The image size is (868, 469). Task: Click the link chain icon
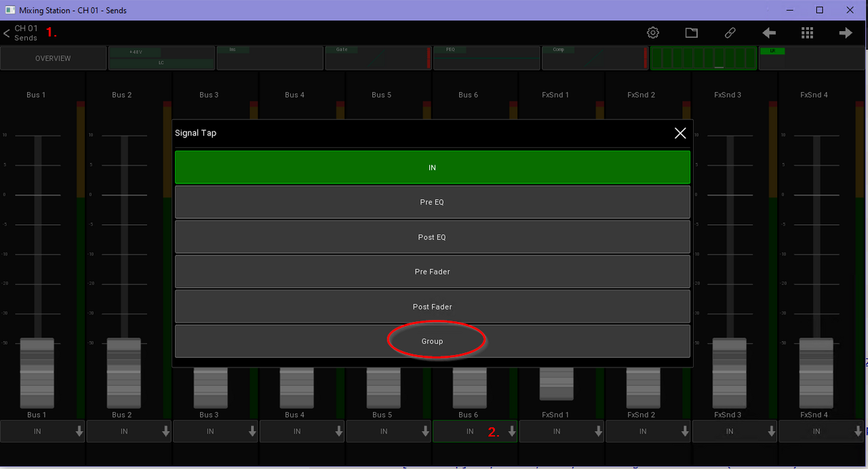(x=730, y=33)
